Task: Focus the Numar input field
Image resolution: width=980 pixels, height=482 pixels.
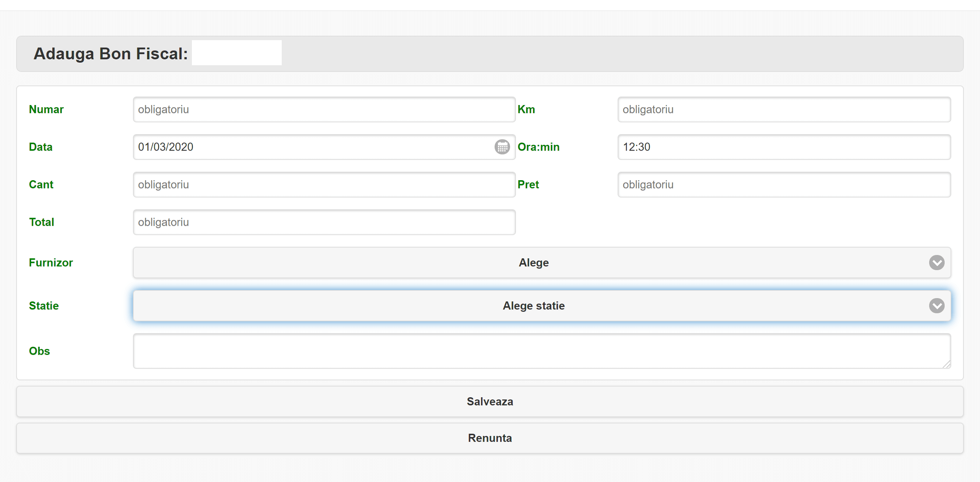Action: pyautogui.click(x=324, y=110)
